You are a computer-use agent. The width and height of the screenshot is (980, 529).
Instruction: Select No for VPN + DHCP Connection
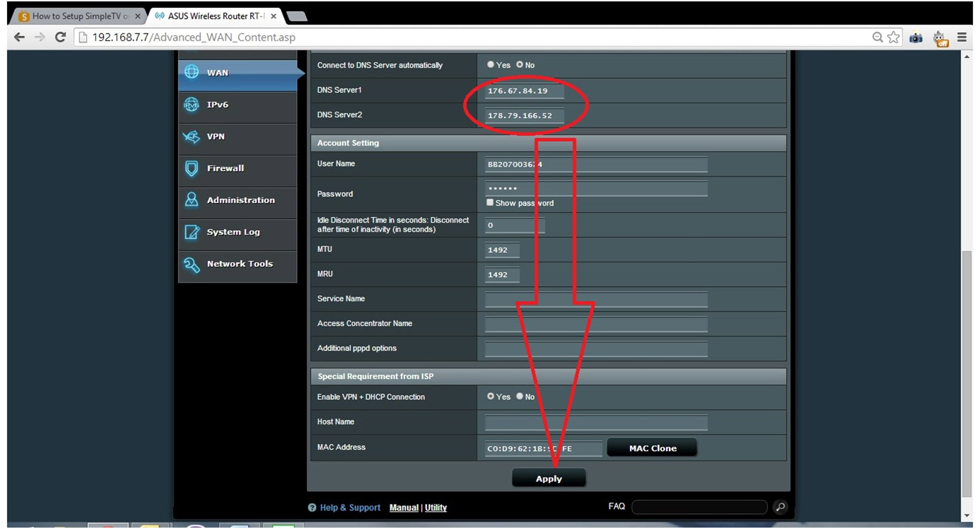point(520,396)
